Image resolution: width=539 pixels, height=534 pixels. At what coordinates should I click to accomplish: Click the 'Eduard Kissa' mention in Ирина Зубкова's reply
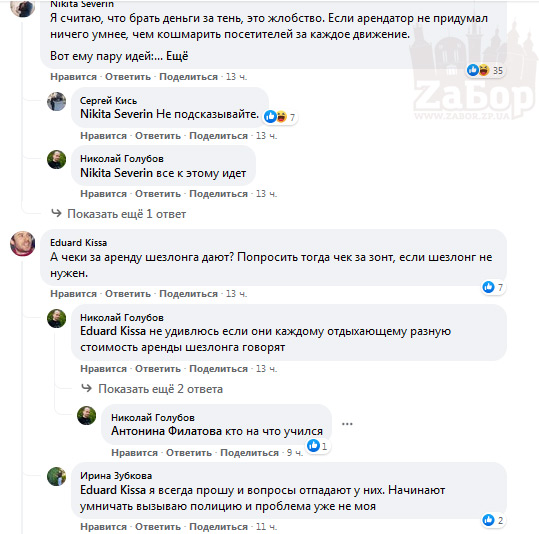point(113,490)
